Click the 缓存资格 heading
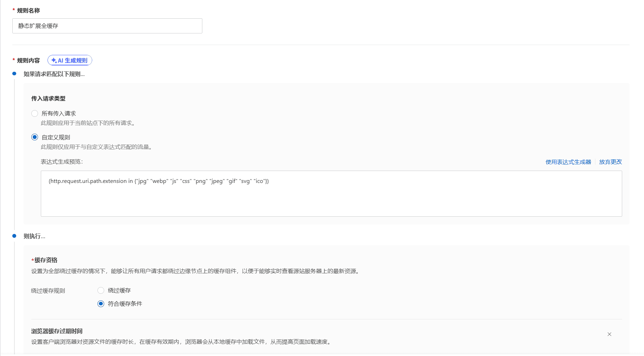 (46, 260)
